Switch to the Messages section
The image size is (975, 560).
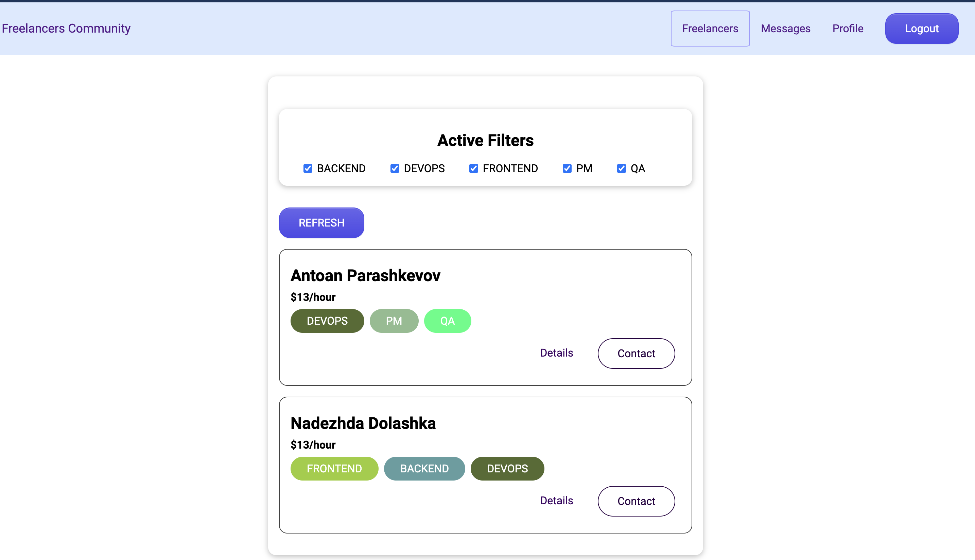(x=785, y=28)
